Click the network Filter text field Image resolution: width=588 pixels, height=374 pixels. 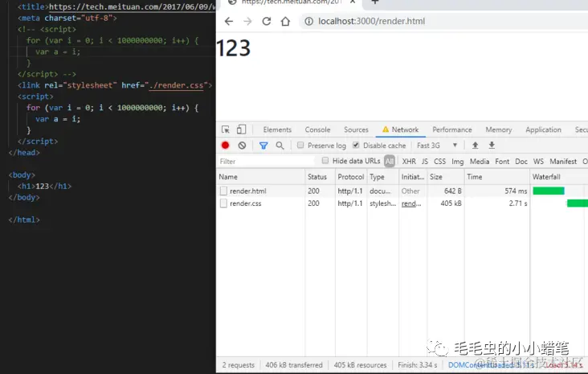pos(266,162)
